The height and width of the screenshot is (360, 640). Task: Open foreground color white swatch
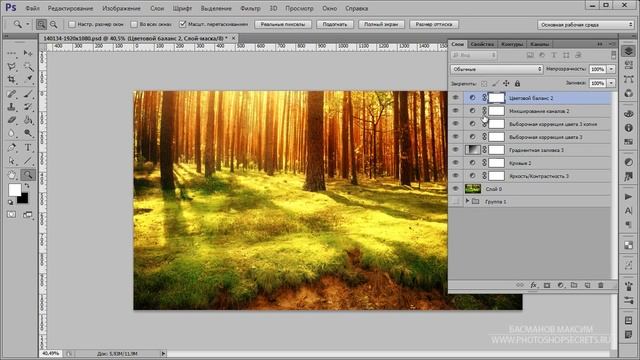(x=15, y=189)
